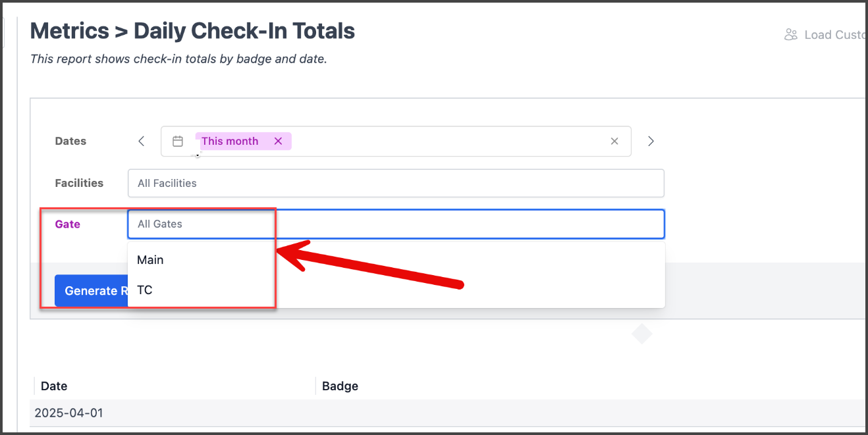
Task: Click the Metrics breadcrumb heading
Action: tap(70, 30)
